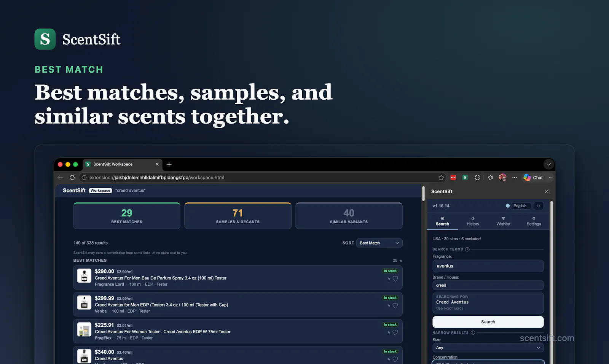Wishlist the $299.99 Venba listing heart

tap(395, 305)
